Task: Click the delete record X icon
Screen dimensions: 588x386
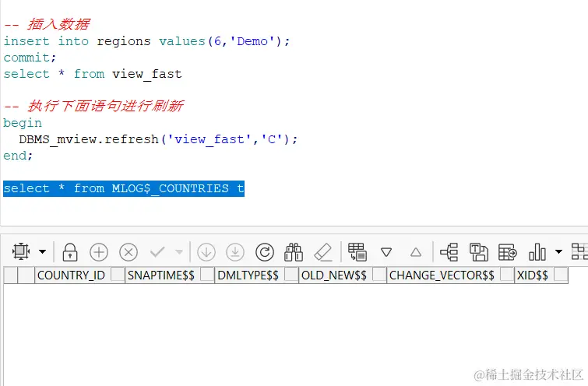Action: coord(129,252)
